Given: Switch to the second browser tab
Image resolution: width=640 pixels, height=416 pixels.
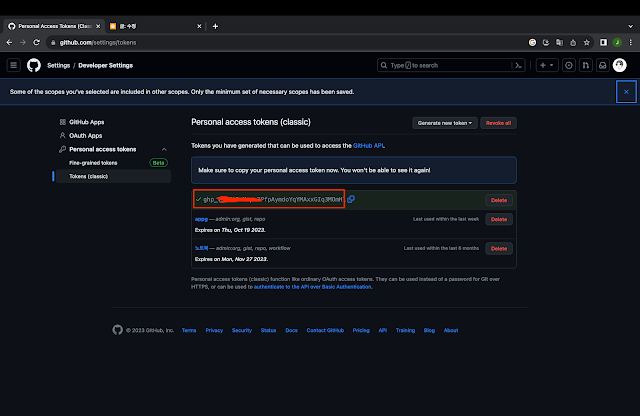Looking at the screenshot, I should coord(155,26).
